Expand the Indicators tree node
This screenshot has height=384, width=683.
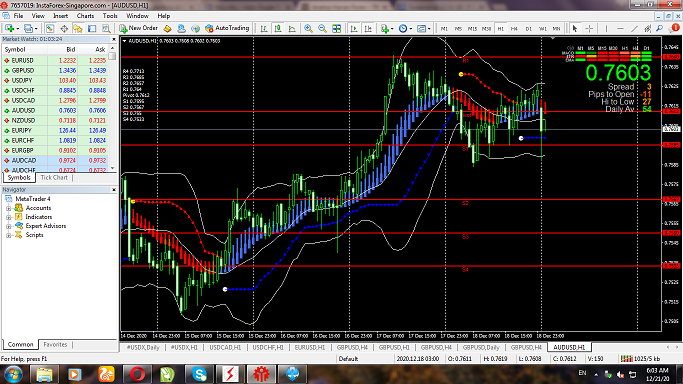click(x=8, y=217)
